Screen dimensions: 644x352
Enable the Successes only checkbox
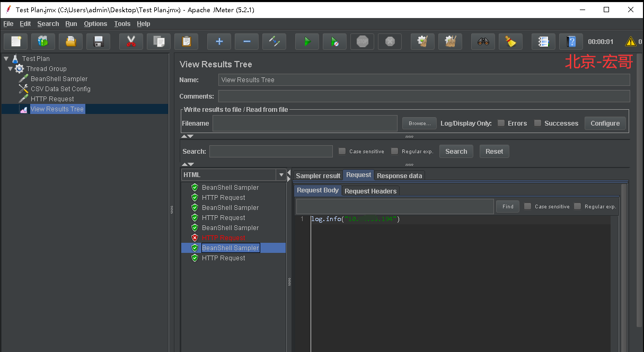pyautogui.click(x=537, y=124)
